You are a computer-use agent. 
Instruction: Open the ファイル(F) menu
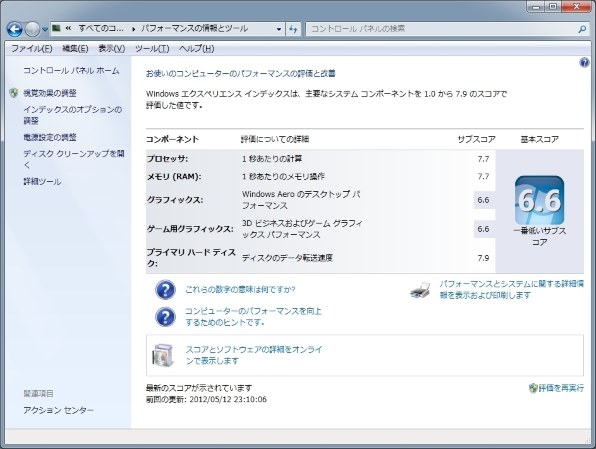point(32,49)
